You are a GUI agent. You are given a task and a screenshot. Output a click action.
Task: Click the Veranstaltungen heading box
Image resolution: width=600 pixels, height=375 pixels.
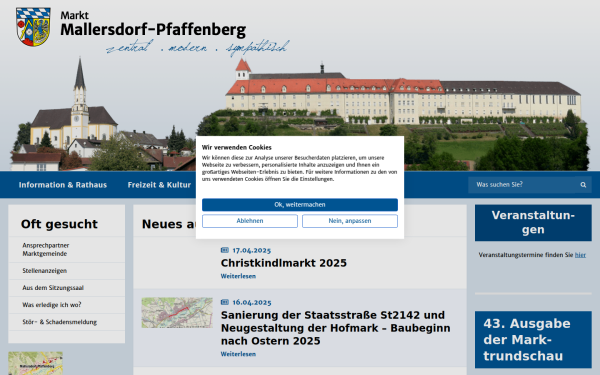click(x=533, y=223)
